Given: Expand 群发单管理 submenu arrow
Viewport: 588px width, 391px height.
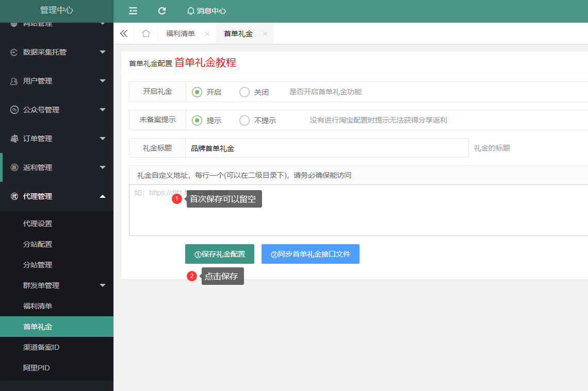Looking at the screenshot, I should 102,285.
